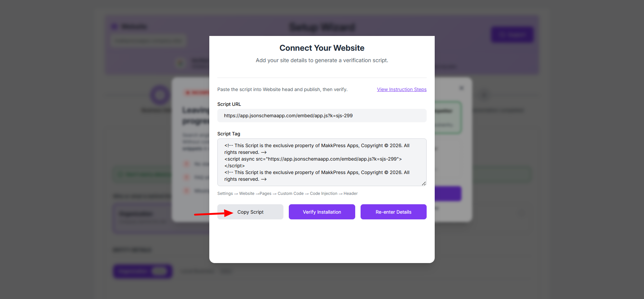Viewport: 644px width, 299px height.
Task: Close the blurred dialog behind the modal
Action: (462, 88)
